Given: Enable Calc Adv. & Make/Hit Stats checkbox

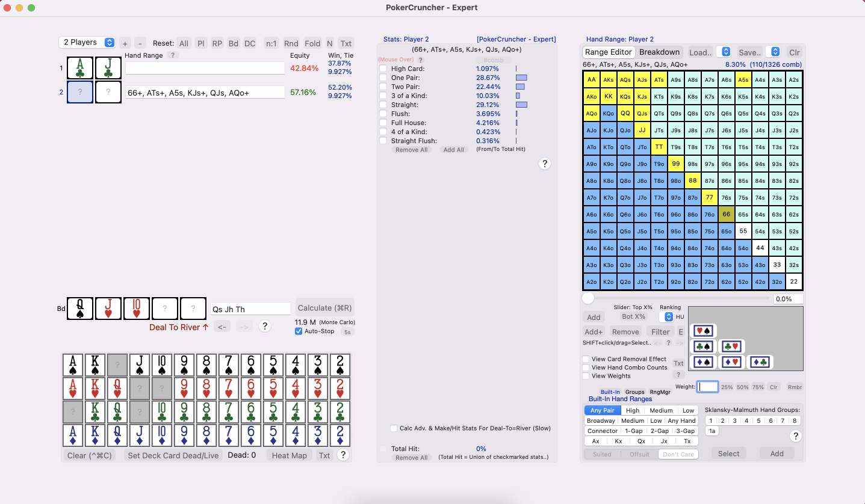Looking at the screenshot, I should [x=394, y=428].
